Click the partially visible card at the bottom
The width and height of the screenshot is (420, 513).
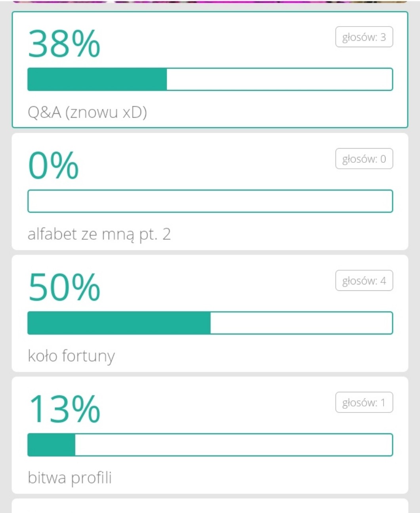point(210,507)
